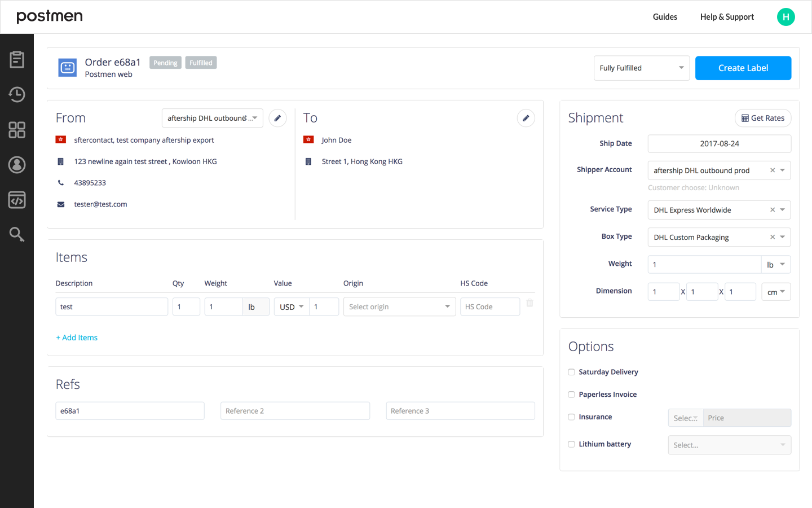The image size is (812, 508).
Task: Click the Hong Kong flag beside sftercontact
Action: [61, 139]
